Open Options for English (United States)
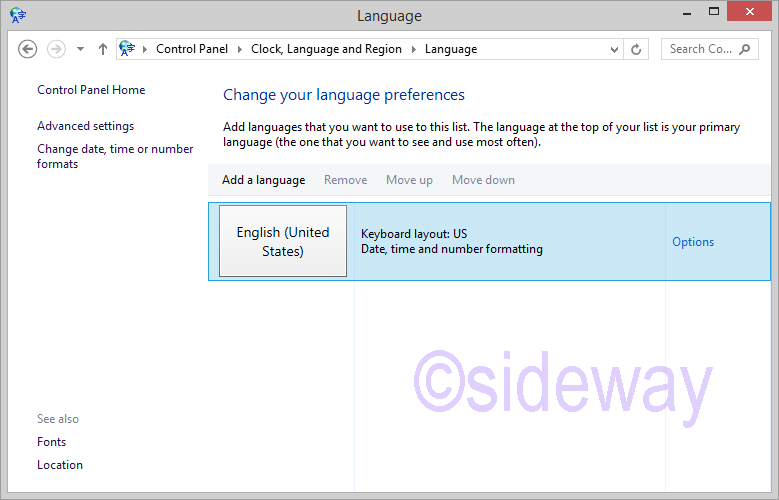Viewport: 779px width, 500px height. [692, 242]
